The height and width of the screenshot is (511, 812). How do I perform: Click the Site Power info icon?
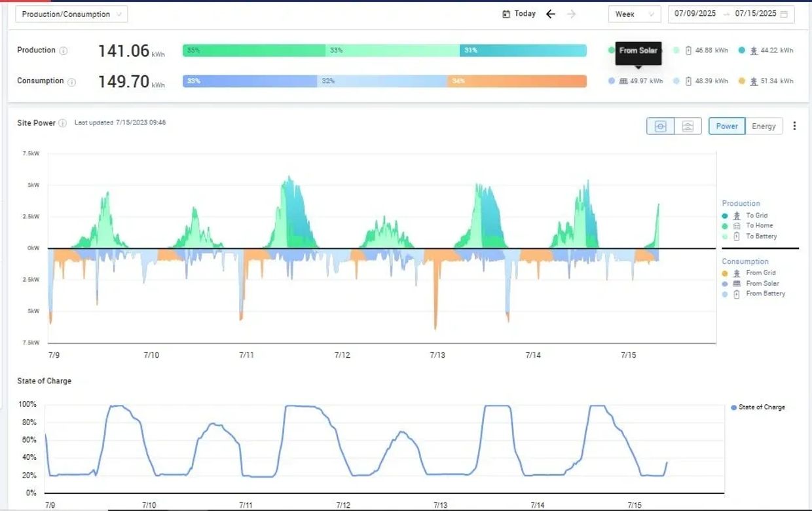62,123
